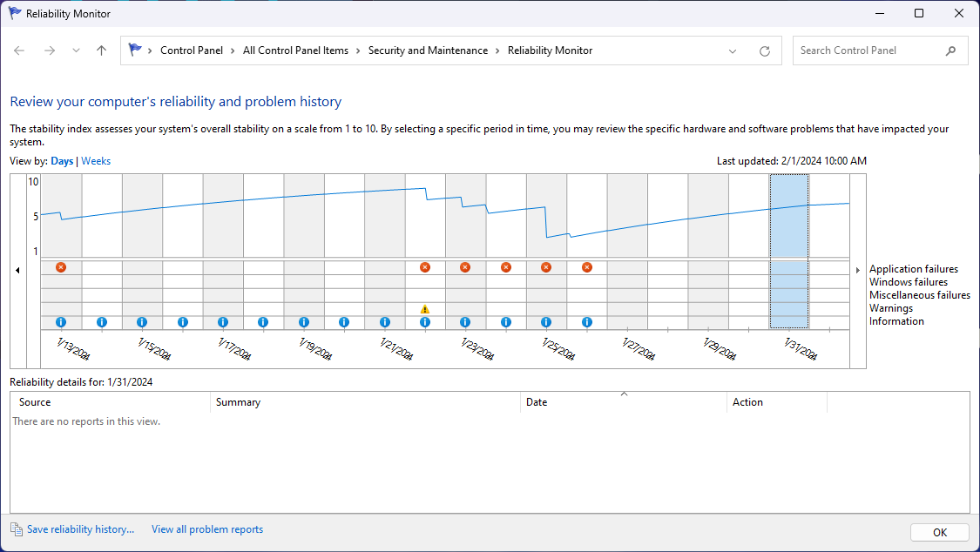The height and width of the screenshot is (552, 980).
Task: Click the information icon for 1/18/2024
Action: tap(263, 322)
